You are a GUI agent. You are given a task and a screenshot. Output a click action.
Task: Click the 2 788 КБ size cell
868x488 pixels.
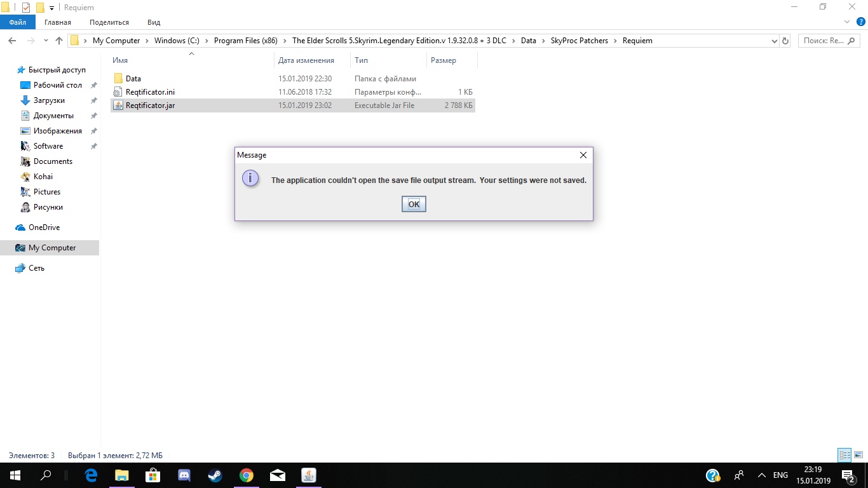point(459,105)
